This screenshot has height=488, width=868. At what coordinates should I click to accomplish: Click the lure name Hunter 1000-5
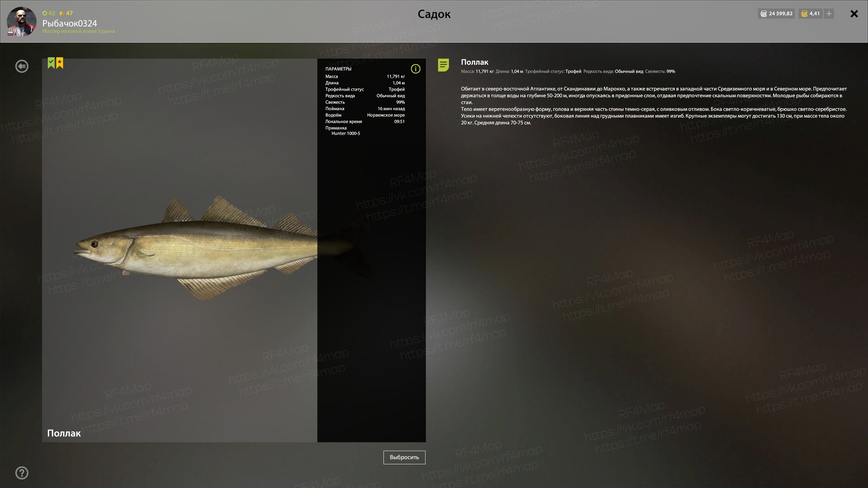pos(346,134)
